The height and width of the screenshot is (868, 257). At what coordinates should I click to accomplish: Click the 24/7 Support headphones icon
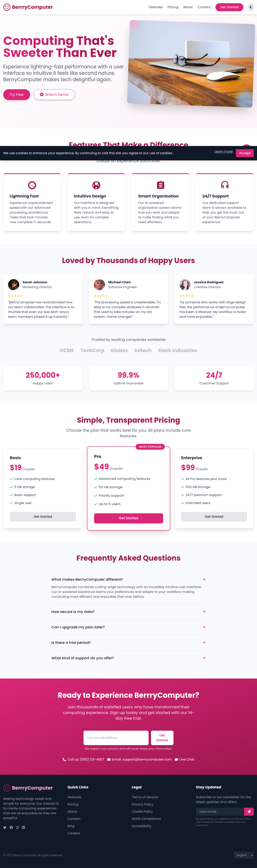coord(225,185)
